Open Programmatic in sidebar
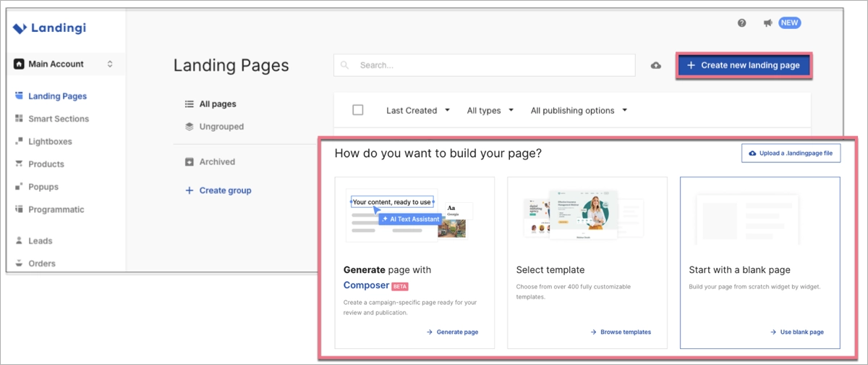Viewport: 868px width, 365px height. point(56,209)
